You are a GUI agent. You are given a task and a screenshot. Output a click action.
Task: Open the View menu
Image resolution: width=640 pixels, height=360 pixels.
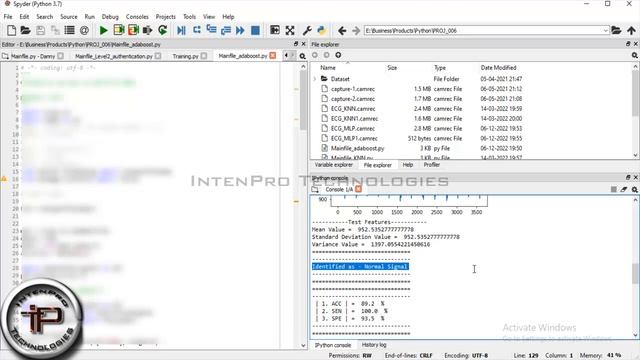point(209,17)
